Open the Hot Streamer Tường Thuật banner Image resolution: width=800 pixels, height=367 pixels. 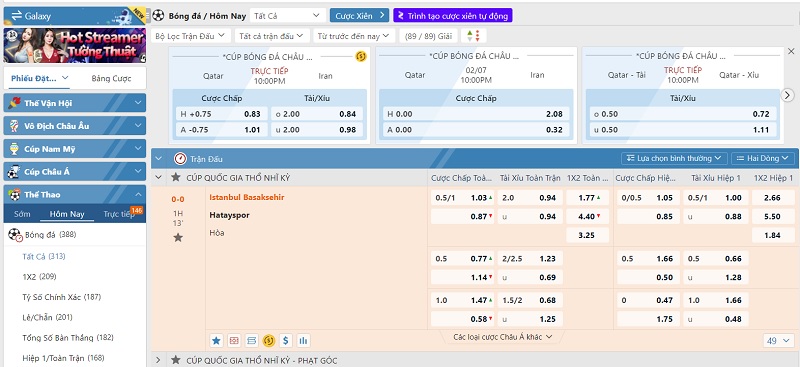coord(74,45)
